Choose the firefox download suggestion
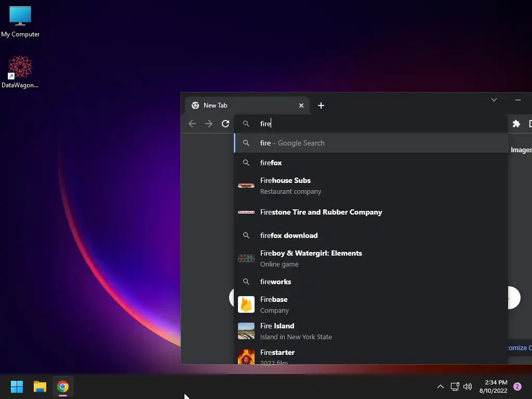532x399 pixels. click(x=371, y=235)
